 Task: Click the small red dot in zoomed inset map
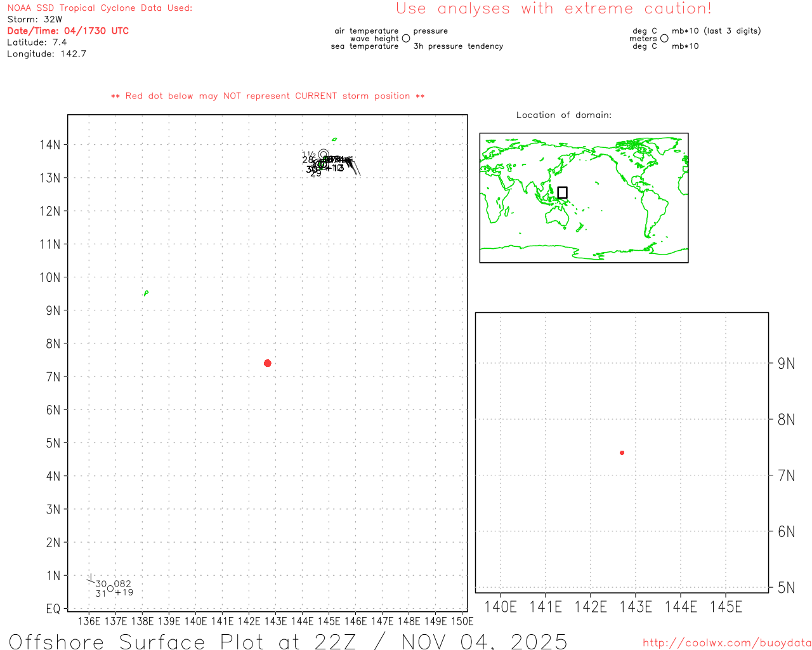click(622, 453)
